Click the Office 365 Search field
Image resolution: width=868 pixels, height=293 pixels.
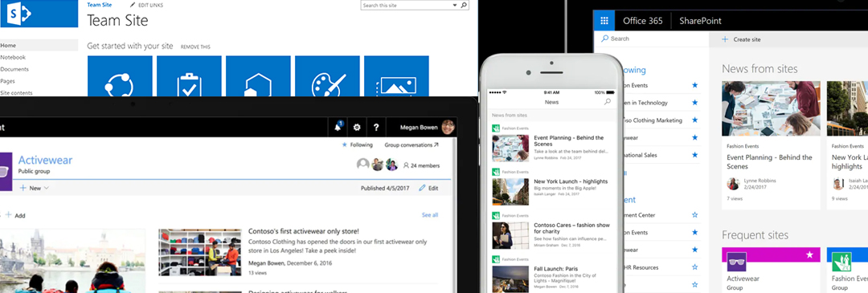[x=651, y=39]
